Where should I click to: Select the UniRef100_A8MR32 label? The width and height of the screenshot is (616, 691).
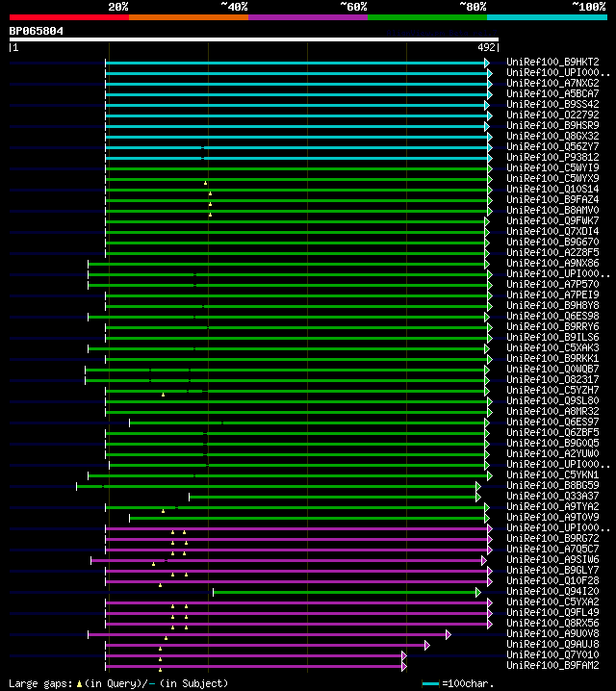pyautogui.click(x=552, y=411)
